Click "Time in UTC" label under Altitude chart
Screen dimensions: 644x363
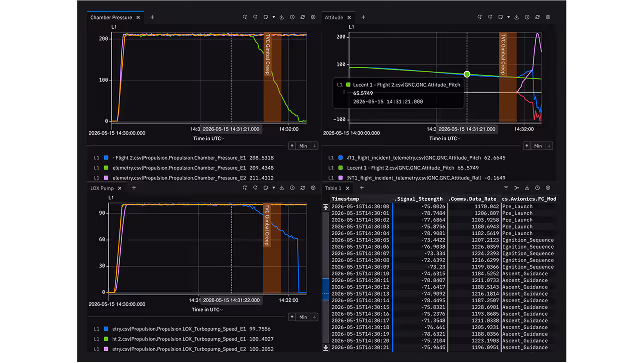(x=444, y=138)
